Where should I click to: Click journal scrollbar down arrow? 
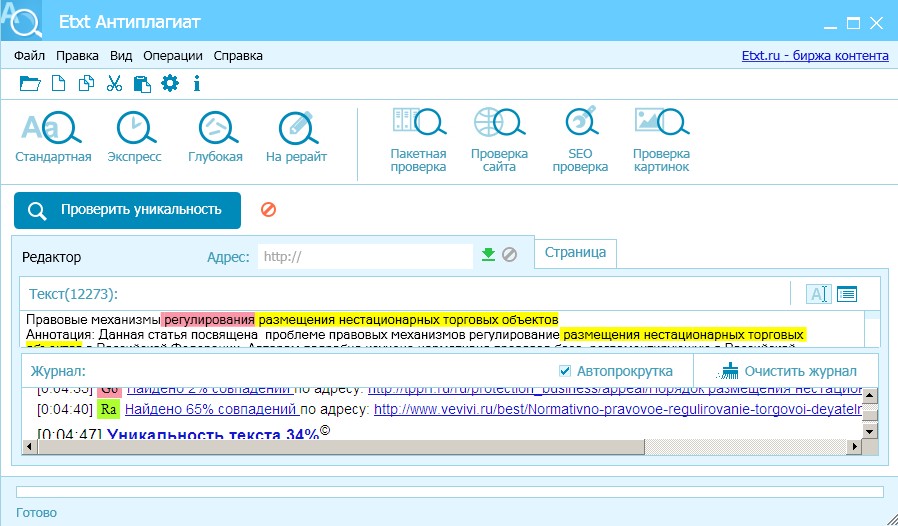coord(869,431)
